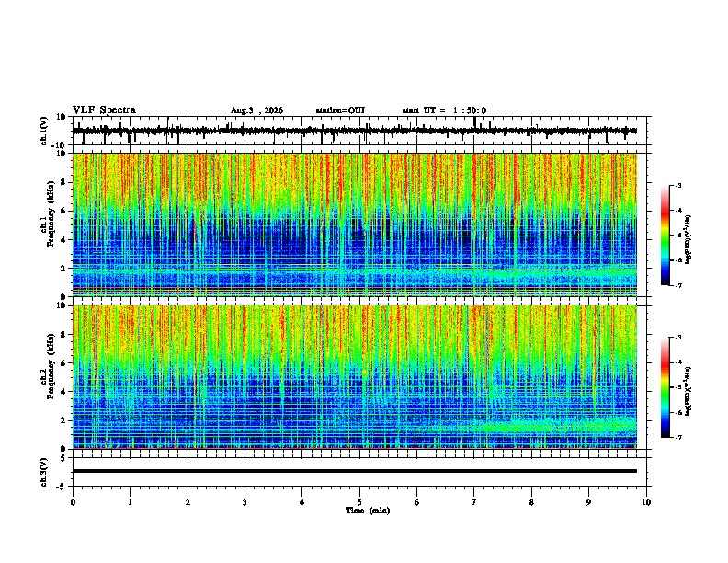
Task: Click the "station=OUI" header label
Action: (x=340, y=110)
